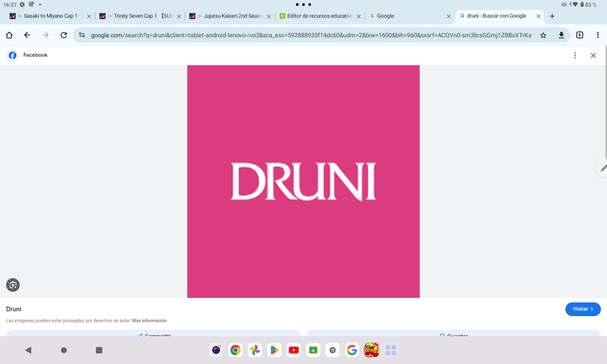This screenshot has height=364, width=607.
Task: Search the image with Google Lens icon
Action: coord(13,285)
